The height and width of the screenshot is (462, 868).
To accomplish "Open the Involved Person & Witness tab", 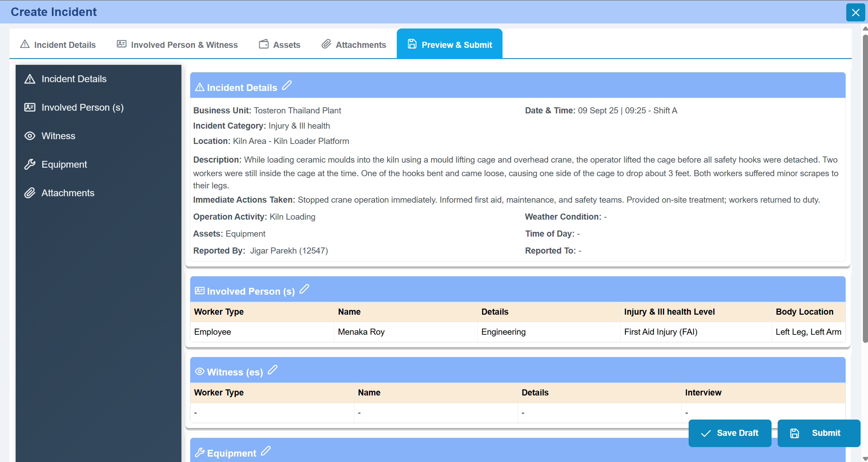I will click(177, 44).
